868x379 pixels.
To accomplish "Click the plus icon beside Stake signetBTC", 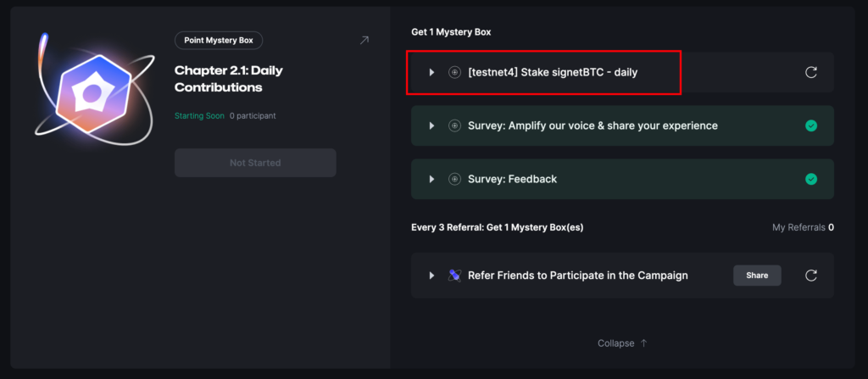I will (x=455, y=72).
